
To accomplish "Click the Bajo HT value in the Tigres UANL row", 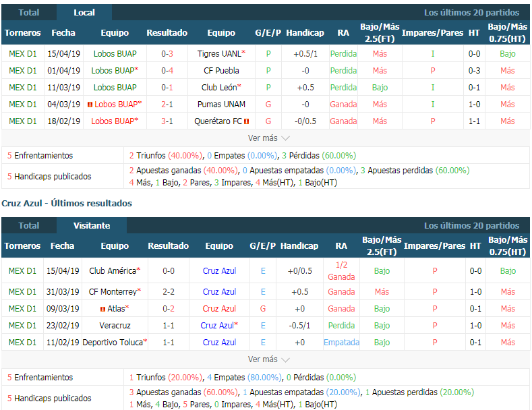I will [x=508, y=54].
